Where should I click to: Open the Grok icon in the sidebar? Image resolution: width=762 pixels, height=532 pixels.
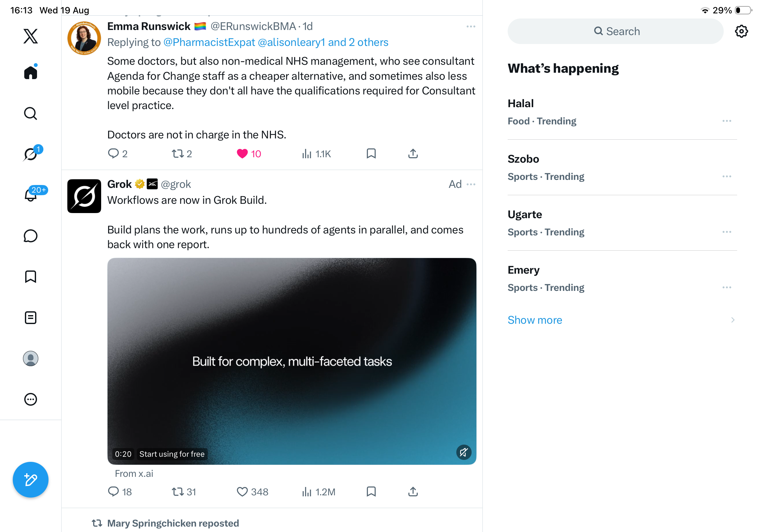(31, 154)
